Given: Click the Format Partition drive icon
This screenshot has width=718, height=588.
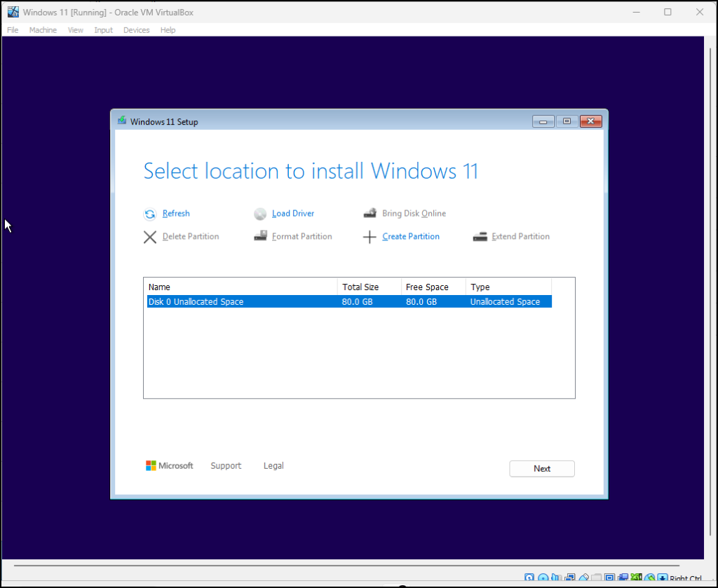Looking at the screenshot, I should click(261, 236).
